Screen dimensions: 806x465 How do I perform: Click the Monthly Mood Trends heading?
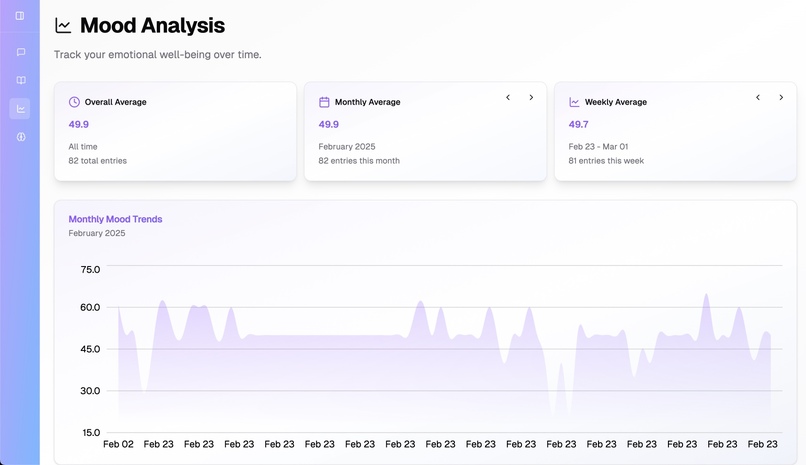[115, 219]
